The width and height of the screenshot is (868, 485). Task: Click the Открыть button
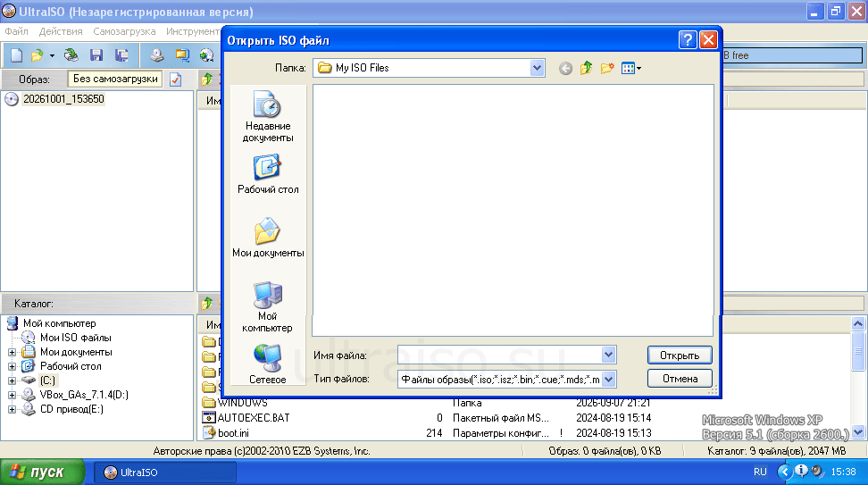(x=680, y=355)
